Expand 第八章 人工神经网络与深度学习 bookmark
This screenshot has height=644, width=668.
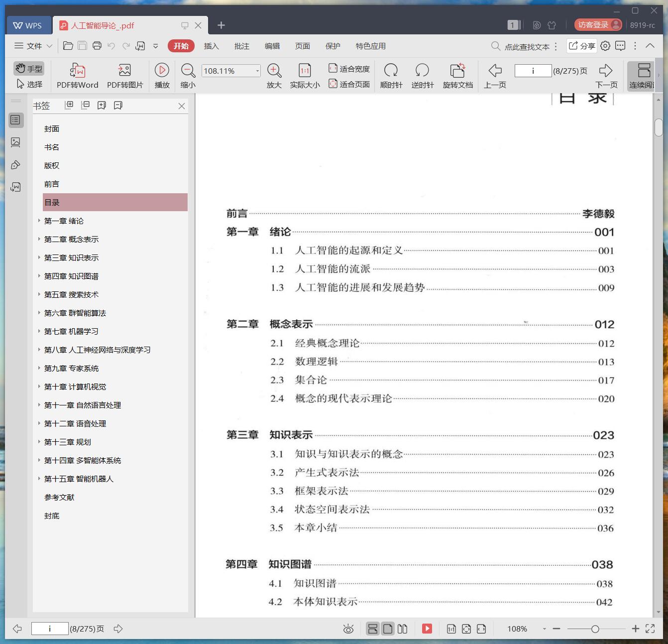(x=39, y=350)
